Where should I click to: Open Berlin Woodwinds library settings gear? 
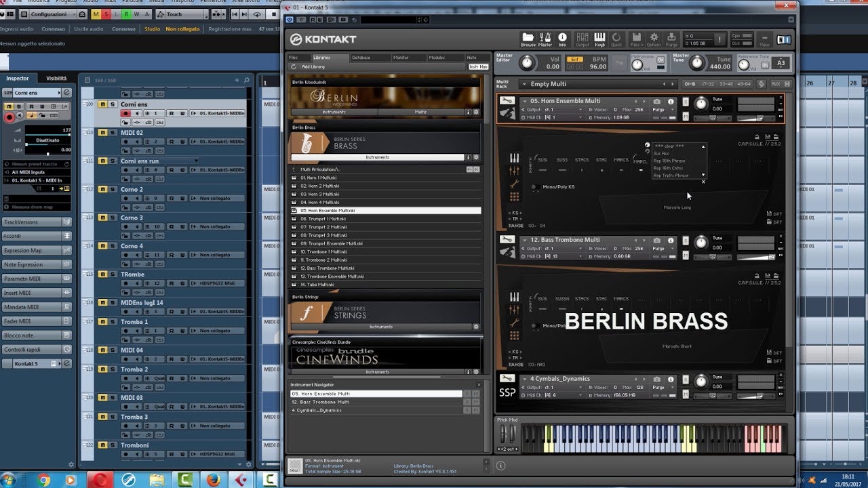tap(476, 112)
